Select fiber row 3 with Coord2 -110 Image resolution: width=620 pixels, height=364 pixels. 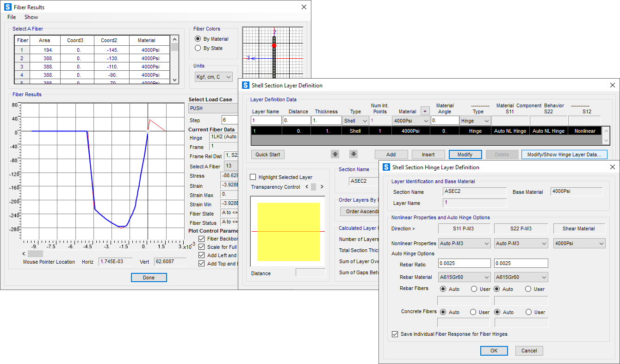pos(92,67)
